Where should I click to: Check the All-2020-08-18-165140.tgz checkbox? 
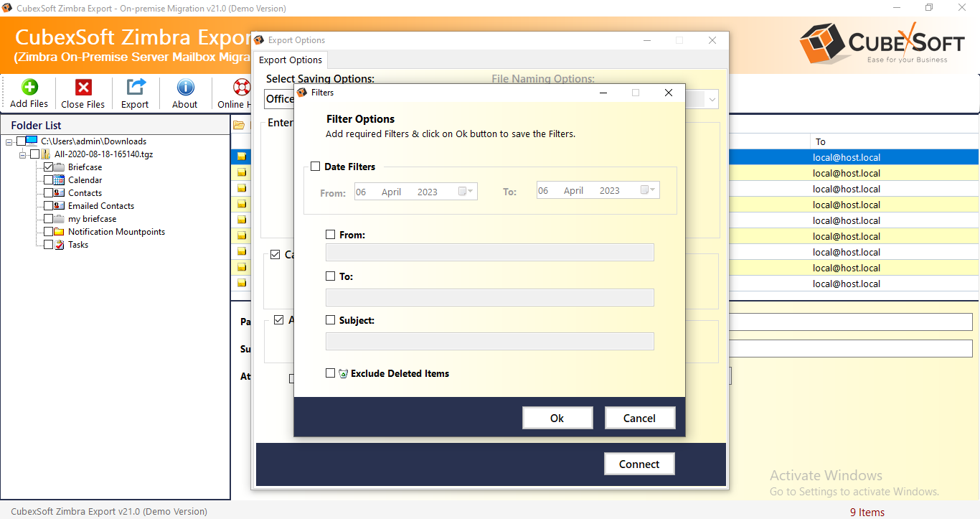(x=34, y=154)
